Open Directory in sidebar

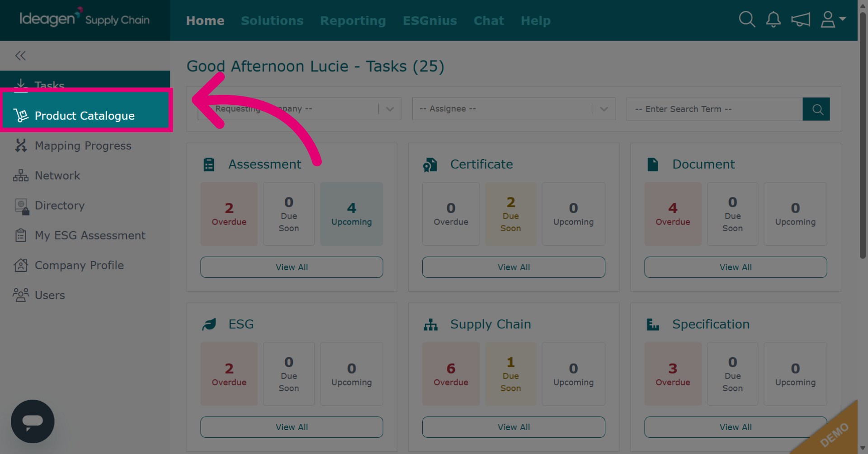85,206
